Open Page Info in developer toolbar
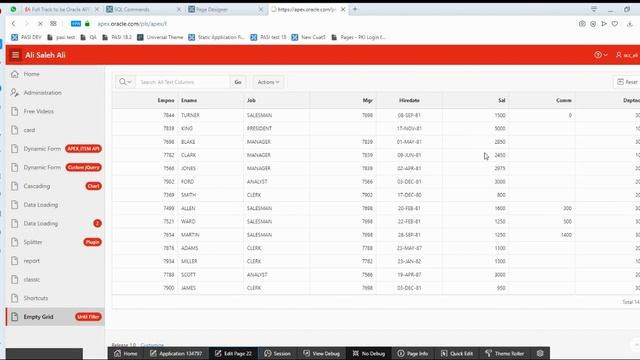 [x=413, y=353]
